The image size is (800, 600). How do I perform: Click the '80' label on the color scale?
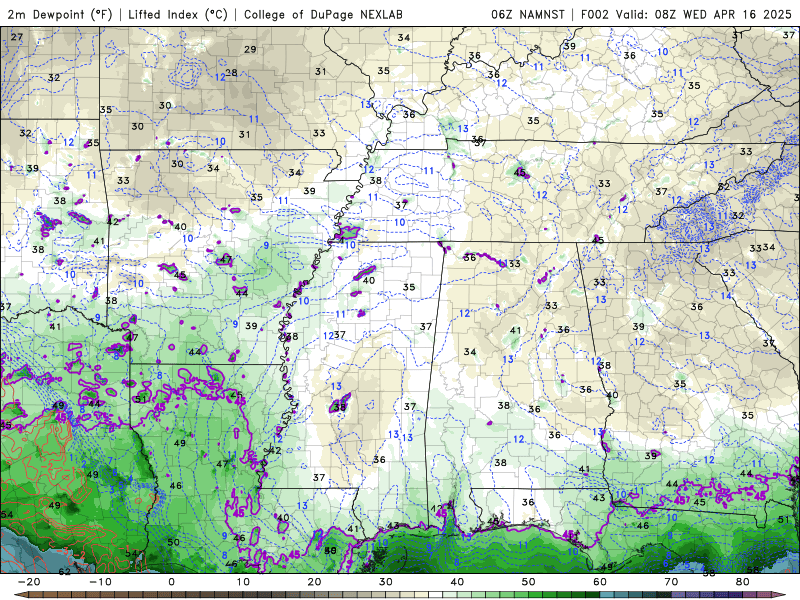point(743,582)
